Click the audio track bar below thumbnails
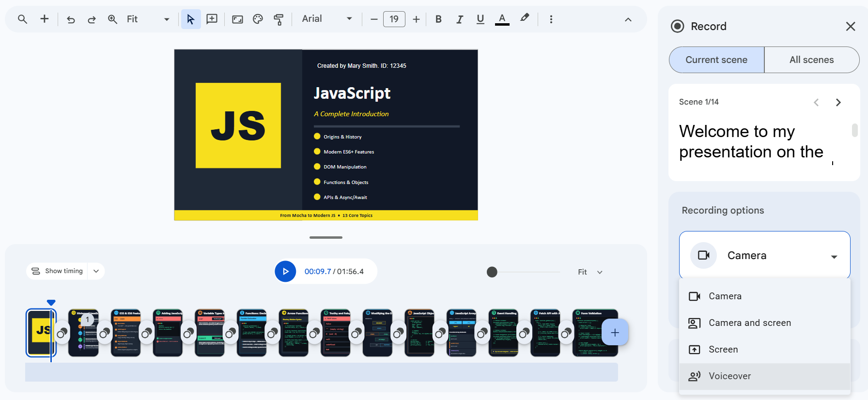The height and width of the screenshot is (400, 868). point(322,372)
